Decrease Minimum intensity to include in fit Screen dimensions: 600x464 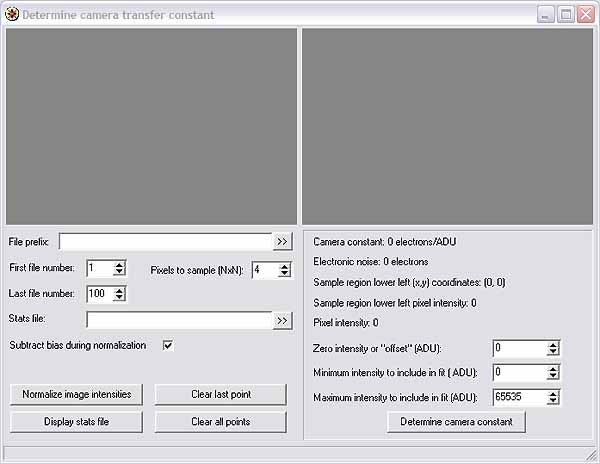(553, 376)
